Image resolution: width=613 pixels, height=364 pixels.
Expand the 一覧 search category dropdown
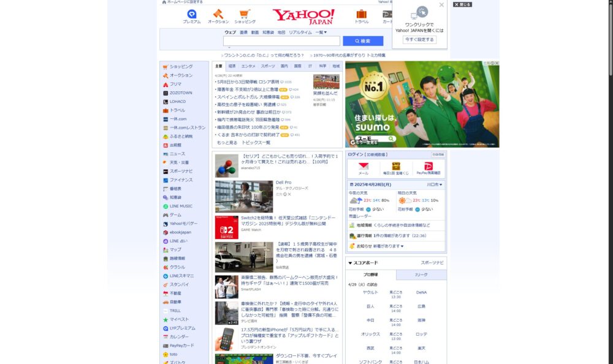pos(321,32)
